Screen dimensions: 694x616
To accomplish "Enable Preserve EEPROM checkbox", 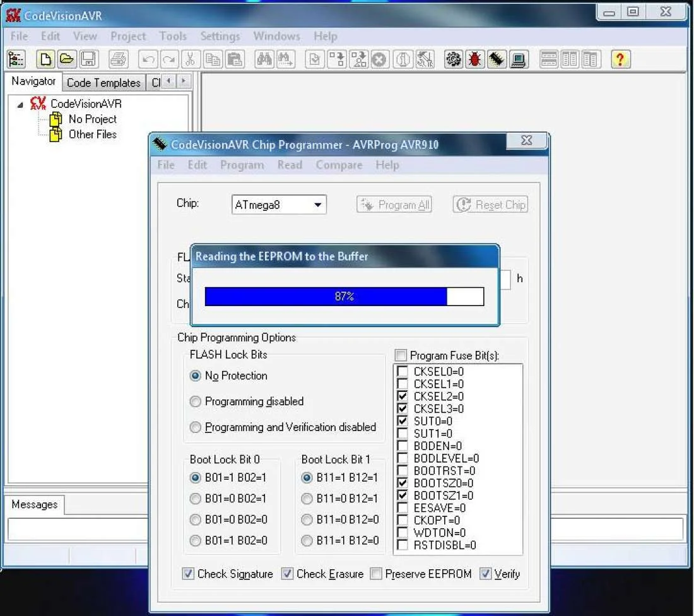I will pos(376,574).
